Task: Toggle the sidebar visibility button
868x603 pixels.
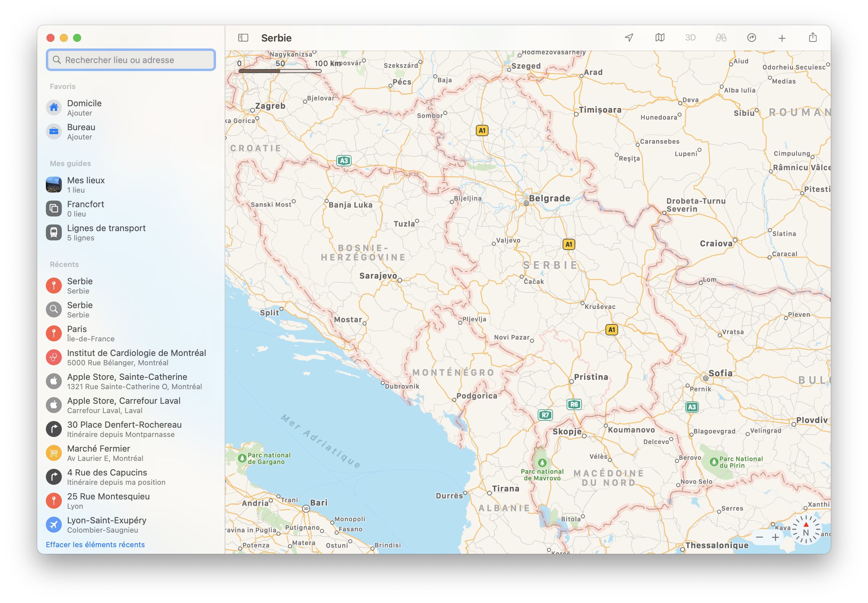Action: 243,38
